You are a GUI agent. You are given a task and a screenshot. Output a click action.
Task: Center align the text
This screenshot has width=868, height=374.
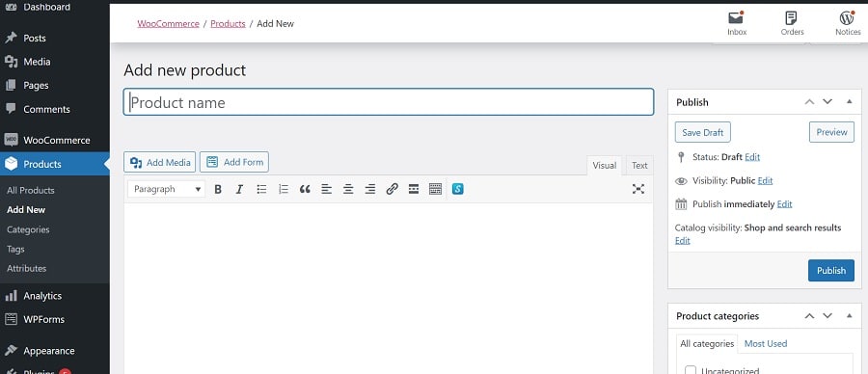click(x=348, y=189)
